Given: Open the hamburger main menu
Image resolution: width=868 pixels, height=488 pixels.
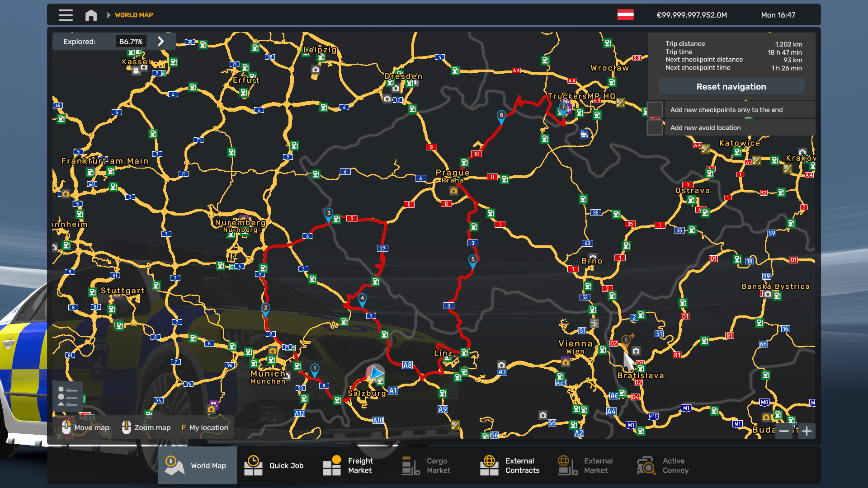Looking at the screenshot, I should (66, 15).
